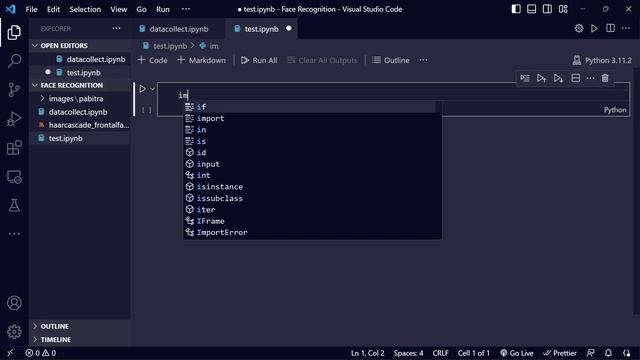Open the Testing flask view
Image resolution: width=640 pixels, height=360 pixels.
[x=14, y=205]
